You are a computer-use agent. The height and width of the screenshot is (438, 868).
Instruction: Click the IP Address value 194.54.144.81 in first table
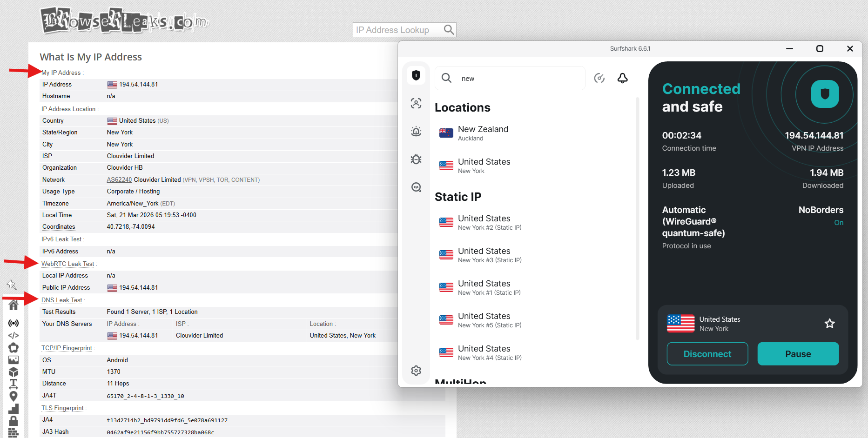(x=139, y=84)
